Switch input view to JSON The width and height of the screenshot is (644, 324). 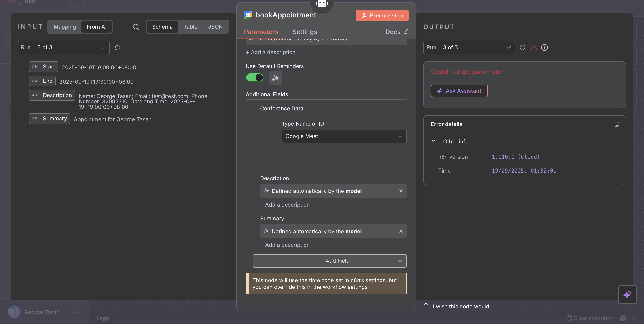pyautogui.click(x=215, y=27)
